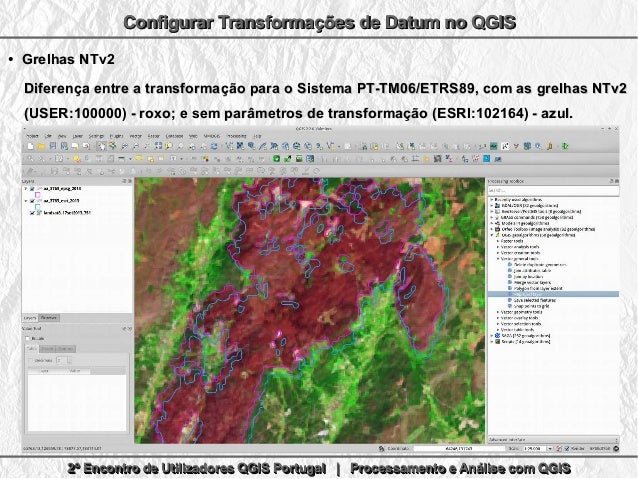Click the pink symbol swatch of first layer
Image resolution: width=638 pixels, height=479 pixels.
tap(38, 195)
